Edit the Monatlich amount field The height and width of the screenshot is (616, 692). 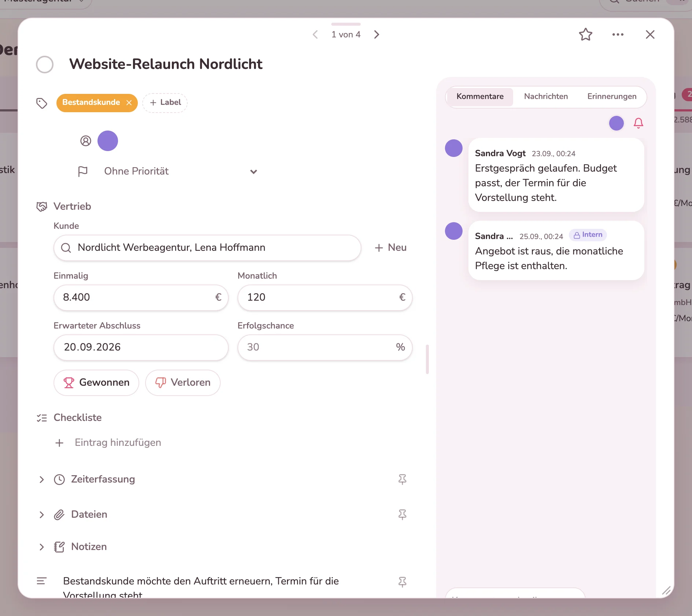pos(325,297)
